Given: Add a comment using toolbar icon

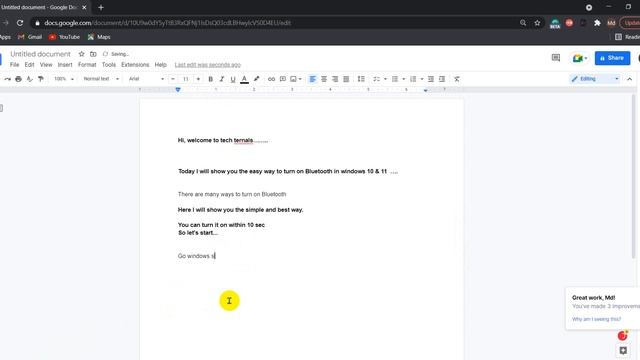Looking at the screenshot, I should pos(282,79).
